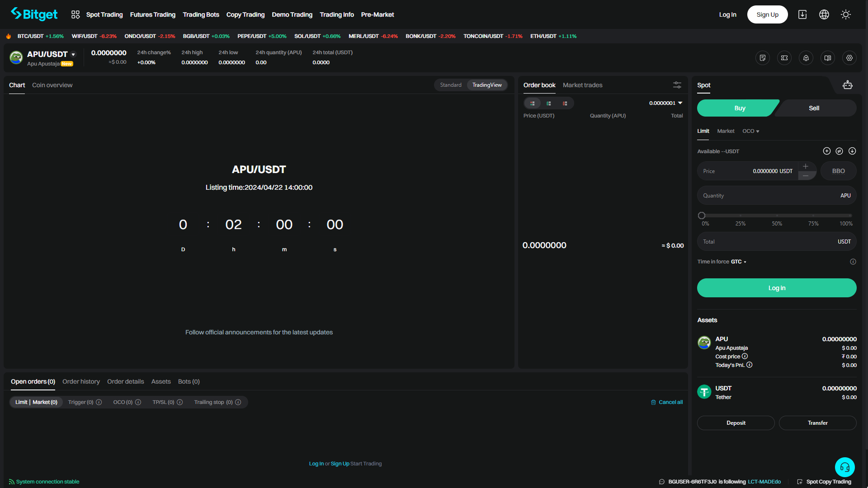The height and width of the screenshot is (488, 868).
Task: Open the layout settings gear icon
Action: [x=849, y=58]
